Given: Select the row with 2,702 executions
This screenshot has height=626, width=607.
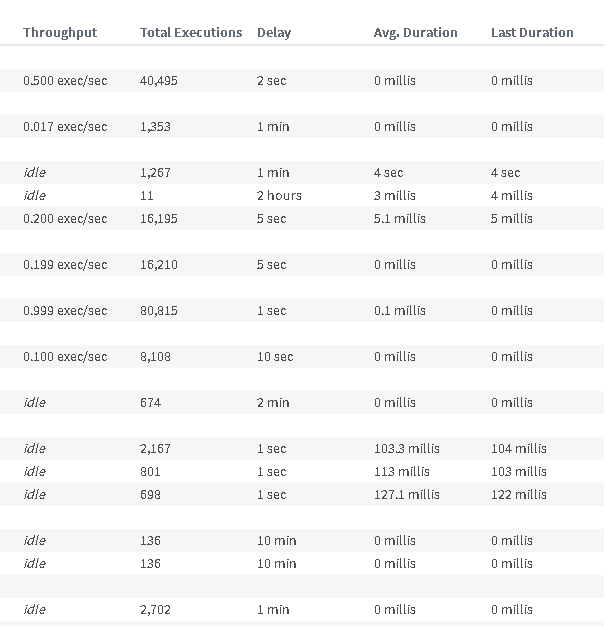Looking at the screenshot, I should 302,610.
